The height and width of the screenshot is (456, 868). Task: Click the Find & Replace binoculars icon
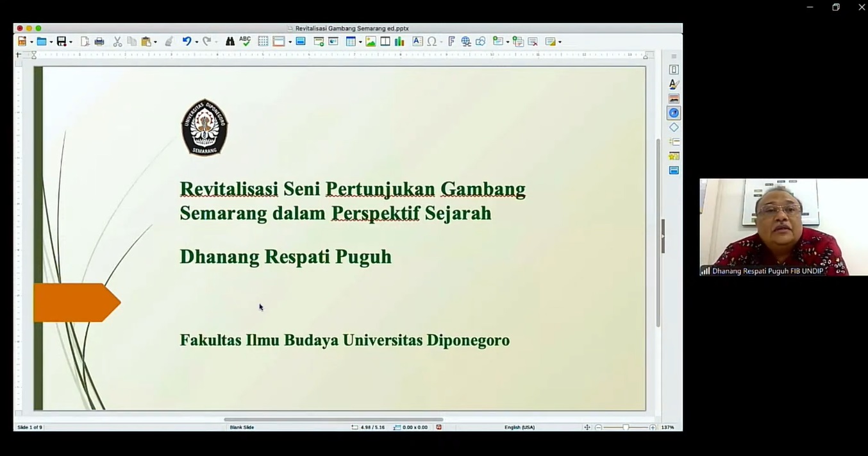(230, 42)
